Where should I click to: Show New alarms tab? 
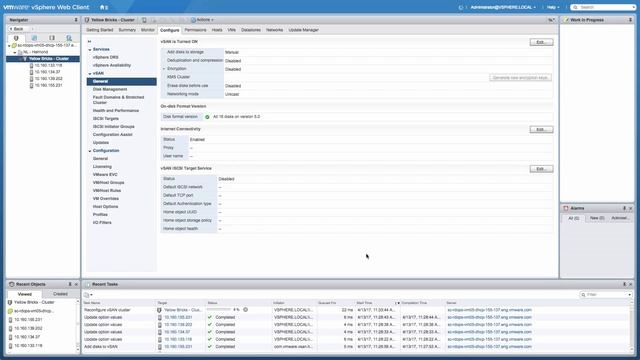pyautogui.click(x=597, y=218)
